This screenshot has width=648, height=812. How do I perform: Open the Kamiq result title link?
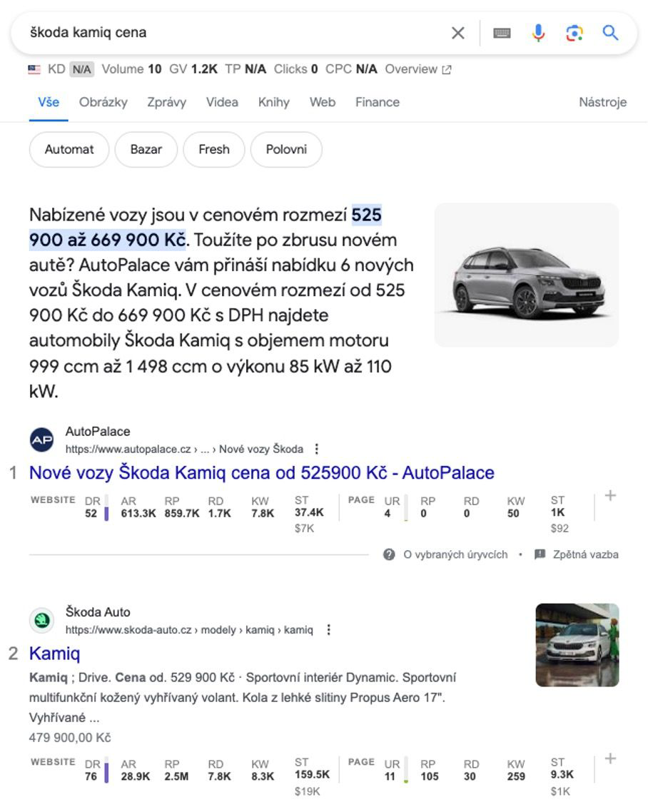tap(54, 654)
